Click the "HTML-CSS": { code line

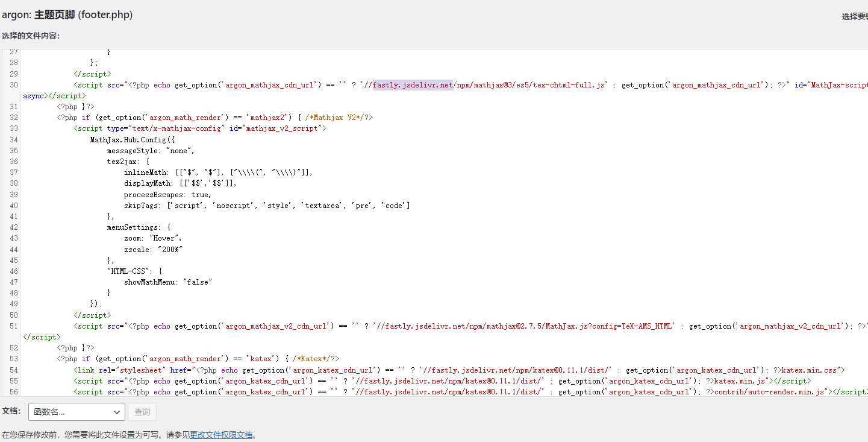tap(135, 271)
